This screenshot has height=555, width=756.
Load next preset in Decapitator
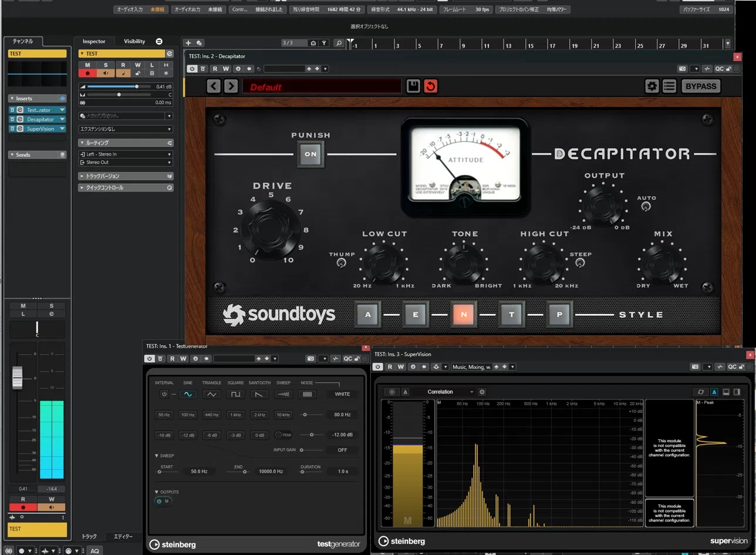point(231,86)
